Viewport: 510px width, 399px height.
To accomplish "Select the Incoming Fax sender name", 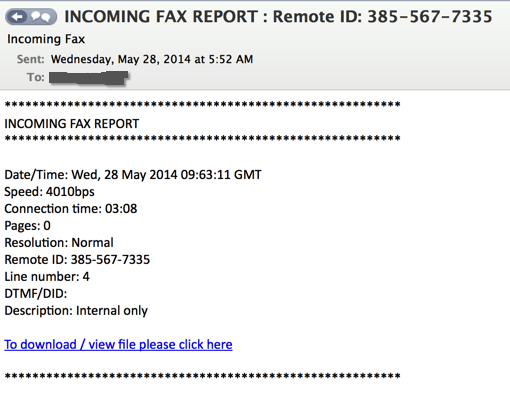I will (46, 39).
